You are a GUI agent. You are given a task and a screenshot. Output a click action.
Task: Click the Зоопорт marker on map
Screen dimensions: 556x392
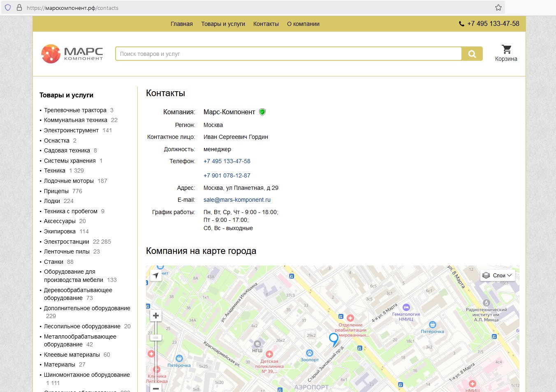[309, 353]
